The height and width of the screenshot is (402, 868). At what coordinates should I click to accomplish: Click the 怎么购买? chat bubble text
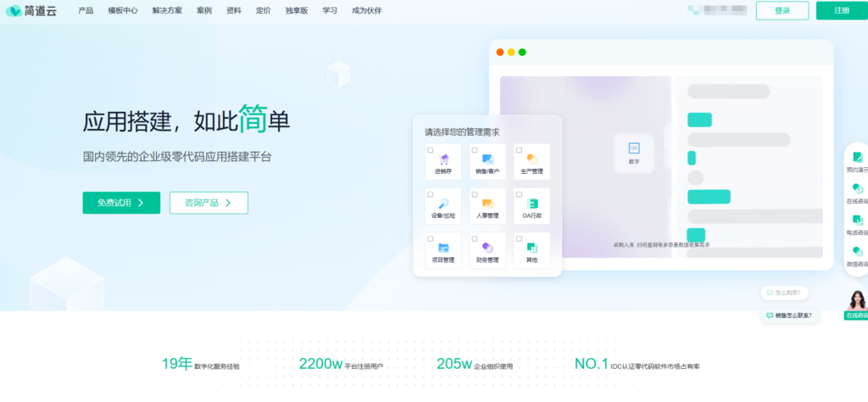pos(787,293)
